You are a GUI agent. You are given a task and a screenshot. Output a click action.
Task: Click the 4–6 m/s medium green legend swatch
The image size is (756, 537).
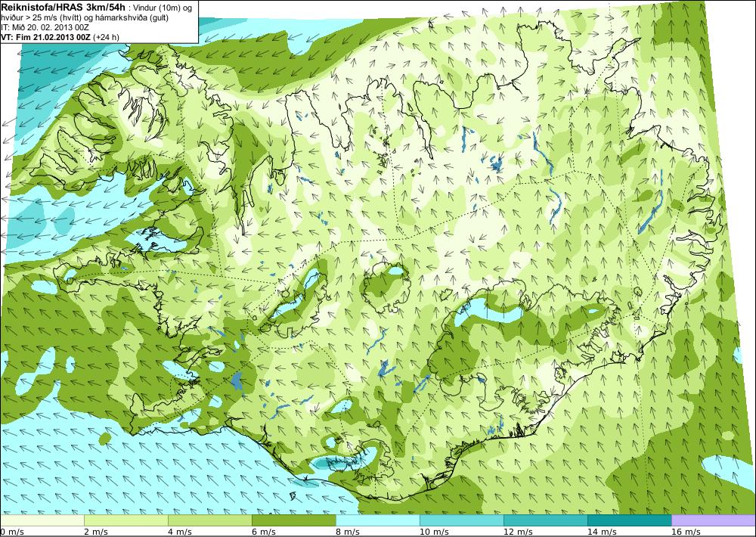click(x=210, y=520)
